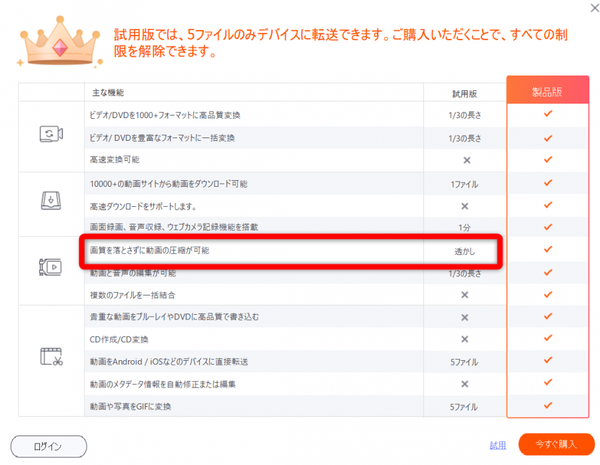Viewport: 600px width, 465px height.
Task: Click row 高速ダウンロードをサポートします。
Action: pyautogui.click(x=143, y=207)
